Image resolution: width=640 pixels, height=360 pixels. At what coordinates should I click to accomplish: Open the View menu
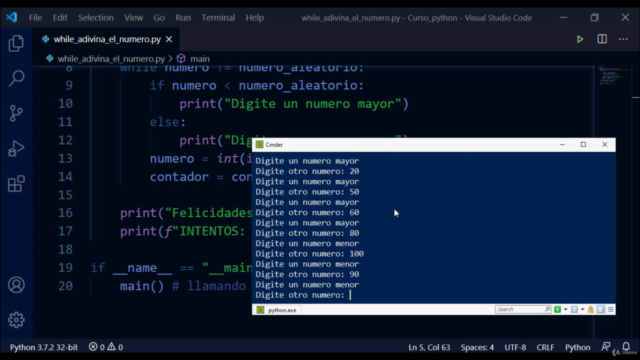tap(133, 18)
